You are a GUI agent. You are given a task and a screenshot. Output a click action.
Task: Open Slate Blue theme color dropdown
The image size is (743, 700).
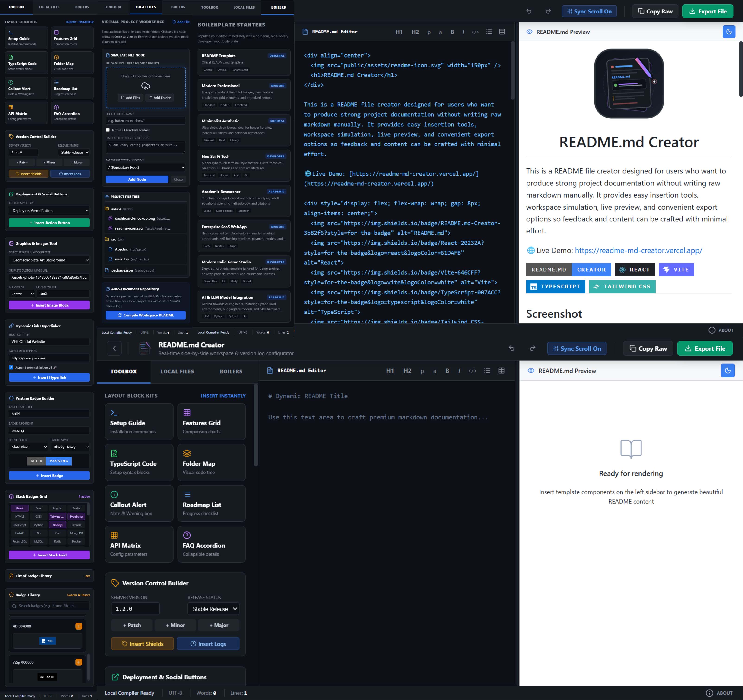pyautogui.click(x=29, y=447)
